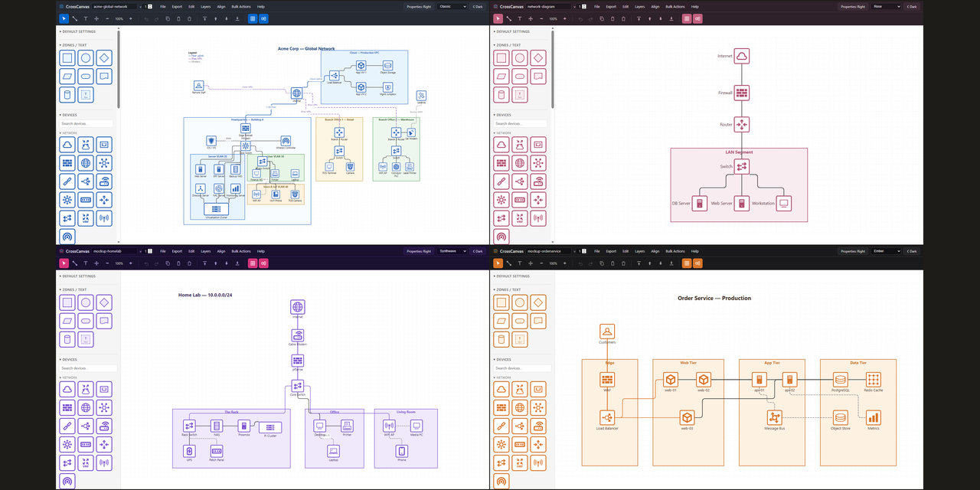Add the circle shape from mockup-homelab sidebar
The image size is (980, 490).
[x=86, y=302]
